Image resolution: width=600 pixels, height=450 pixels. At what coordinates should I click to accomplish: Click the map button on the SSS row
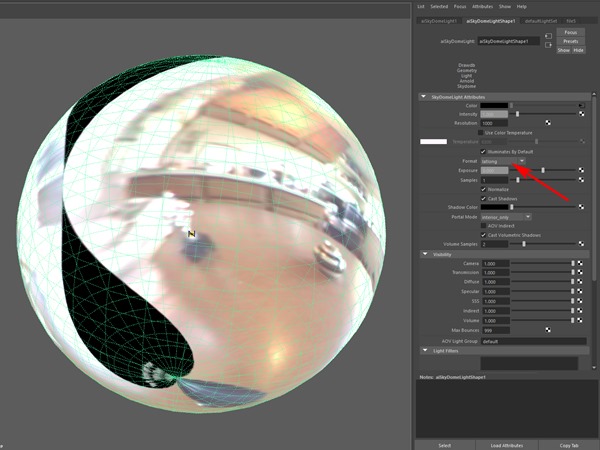(580, 301)
